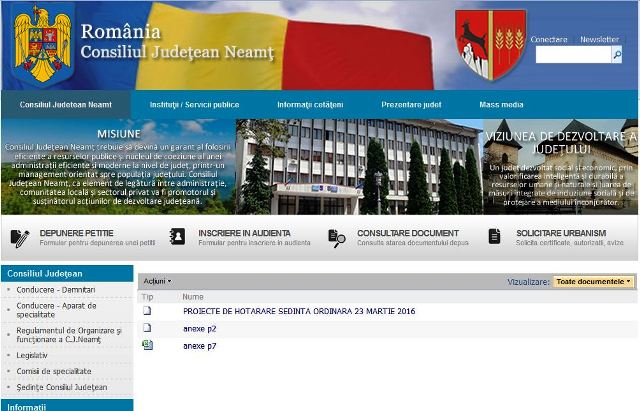
Task: Sort by the Tip column header
Action: point(147,297)
